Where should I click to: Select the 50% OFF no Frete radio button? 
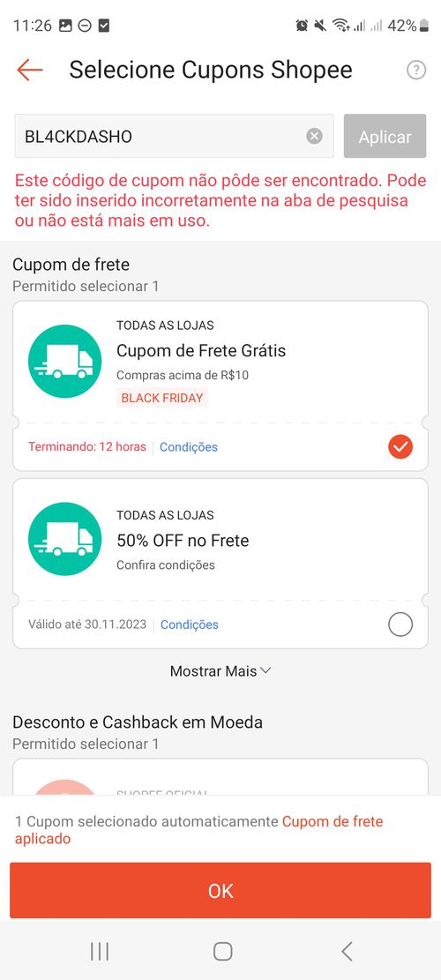pyautogui.click(x=400, y=624)
